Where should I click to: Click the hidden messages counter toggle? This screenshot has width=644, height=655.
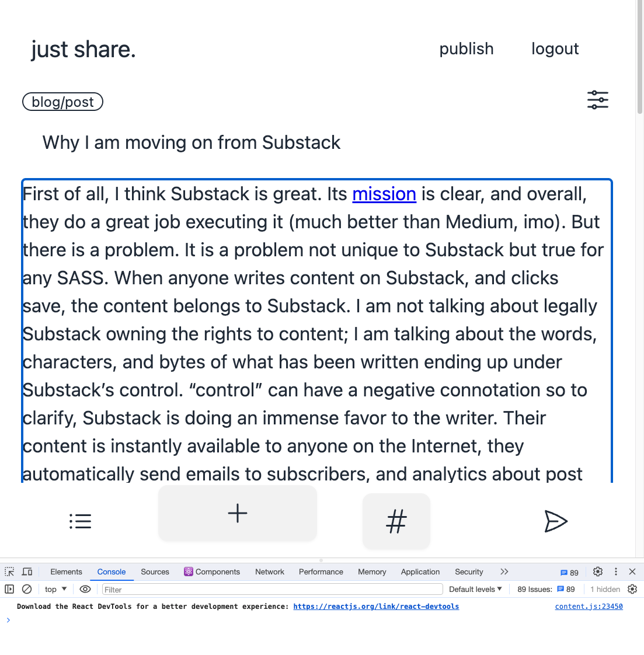pyautogui.click(x=605, y=589)
